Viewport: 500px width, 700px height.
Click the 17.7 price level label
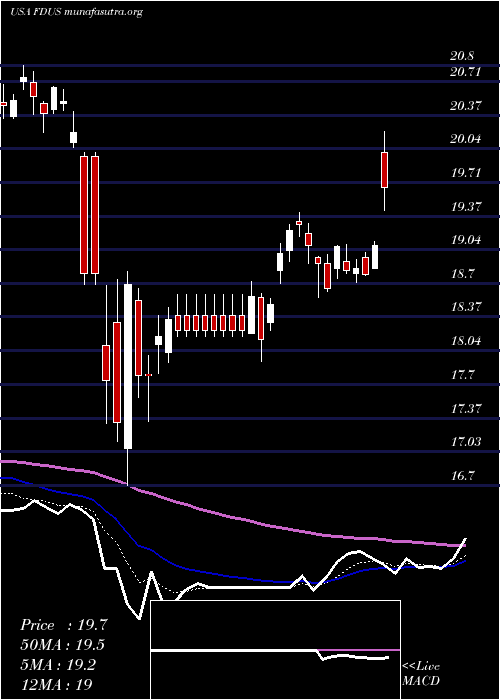point(462,375)
